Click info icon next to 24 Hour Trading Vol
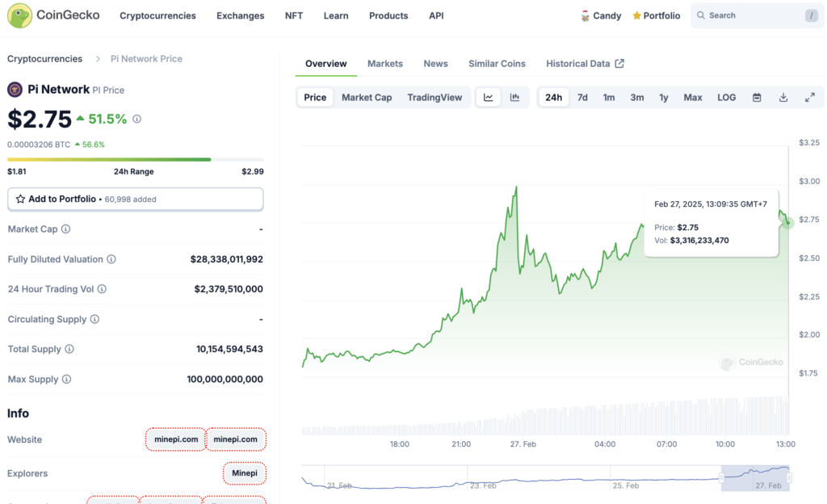 [102, 289]
